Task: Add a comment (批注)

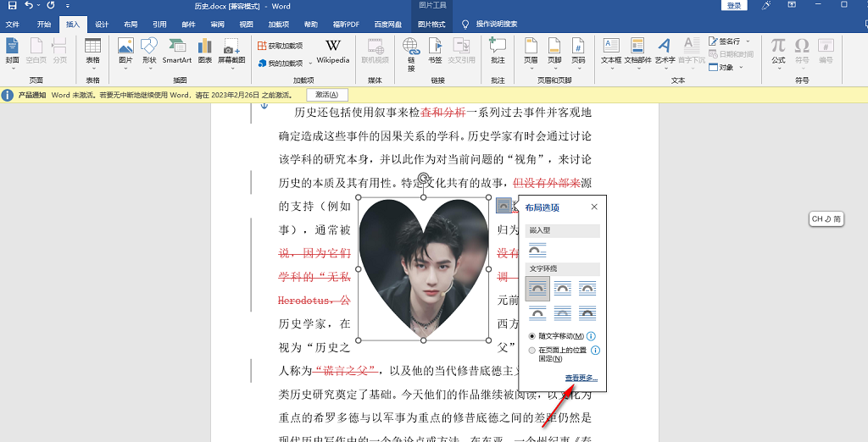Action: coord(498,51)
